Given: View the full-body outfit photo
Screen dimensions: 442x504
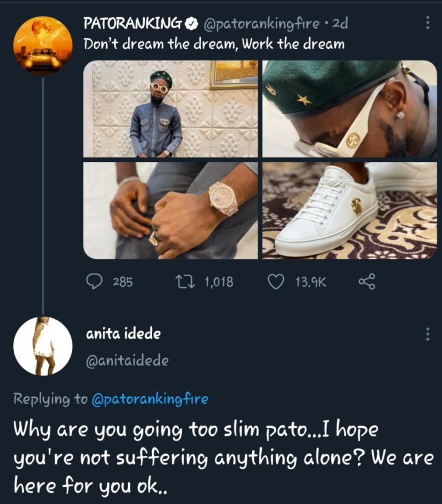Looking at the screenshot, I should pos(170,108).
